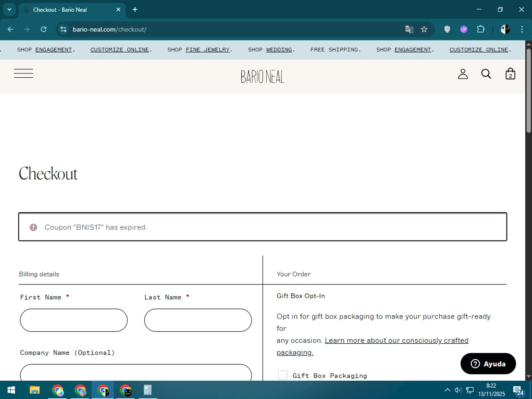Open the translate page icon

[409, 29]
